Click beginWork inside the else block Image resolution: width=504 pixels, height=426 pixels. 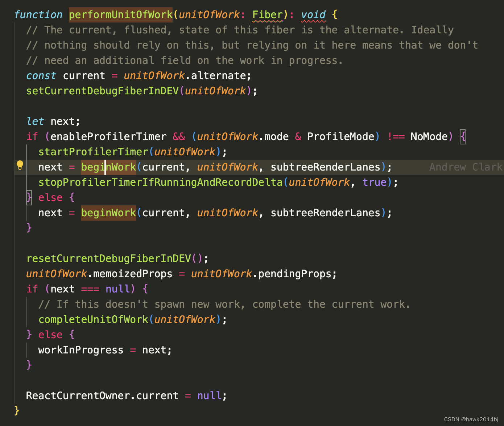tap(109, 213)
